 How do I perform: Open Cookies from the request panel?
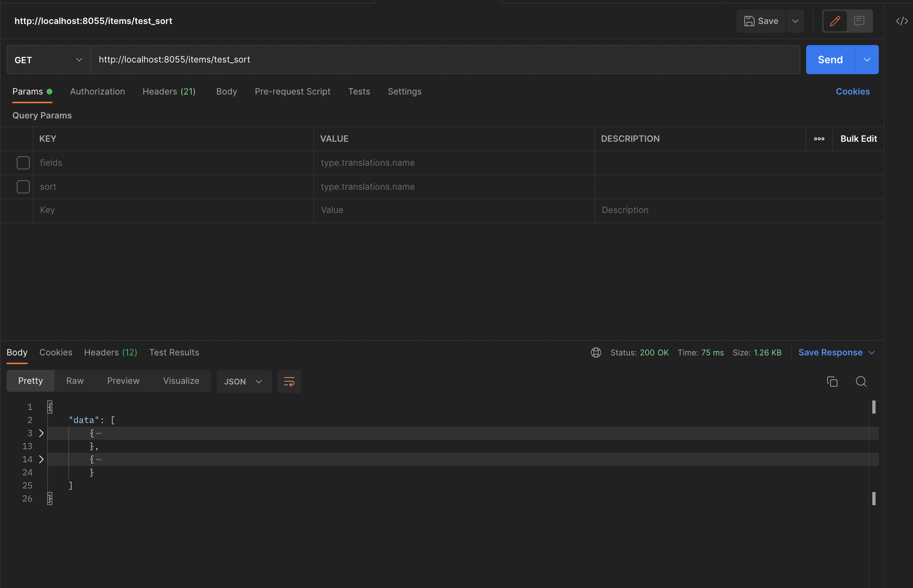pos(853,91)
